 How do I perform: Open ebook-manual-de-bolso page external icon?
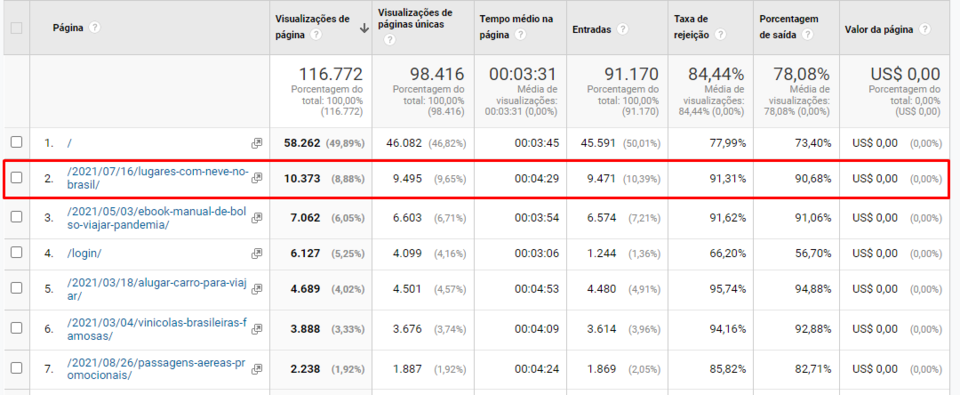[257, 217]
